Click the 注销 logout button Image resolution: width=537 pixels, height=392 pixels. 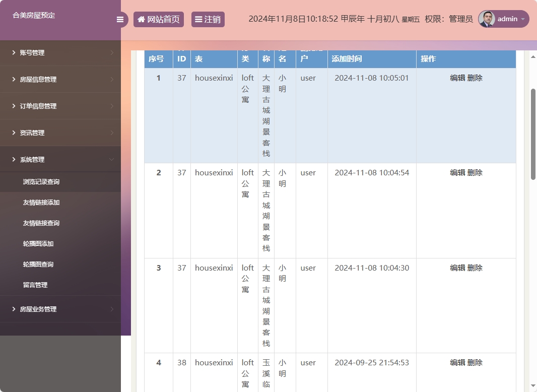click(208, 19)
